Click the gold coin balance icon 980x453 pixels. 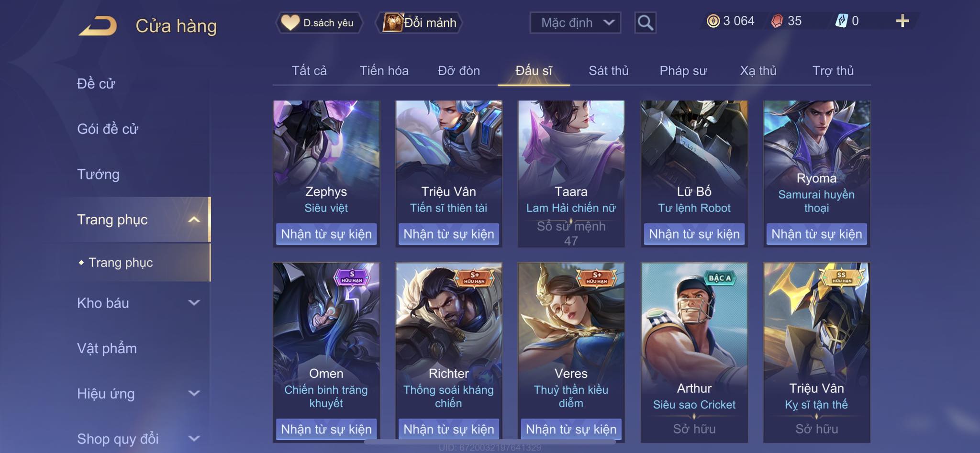tap(713, 21)
